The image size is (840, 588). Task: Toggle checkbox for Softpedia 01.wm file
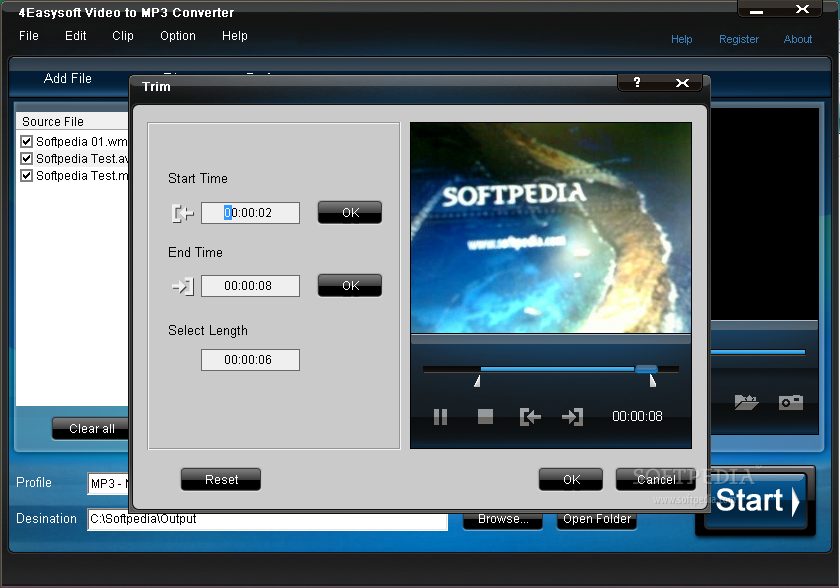coord(26,141)
